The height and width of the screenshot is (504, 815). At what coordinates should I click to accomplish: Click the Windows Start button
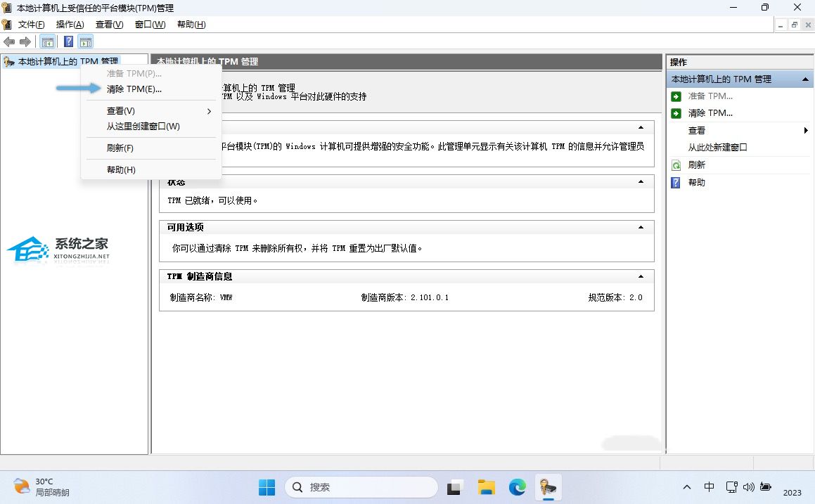(266, 486)
